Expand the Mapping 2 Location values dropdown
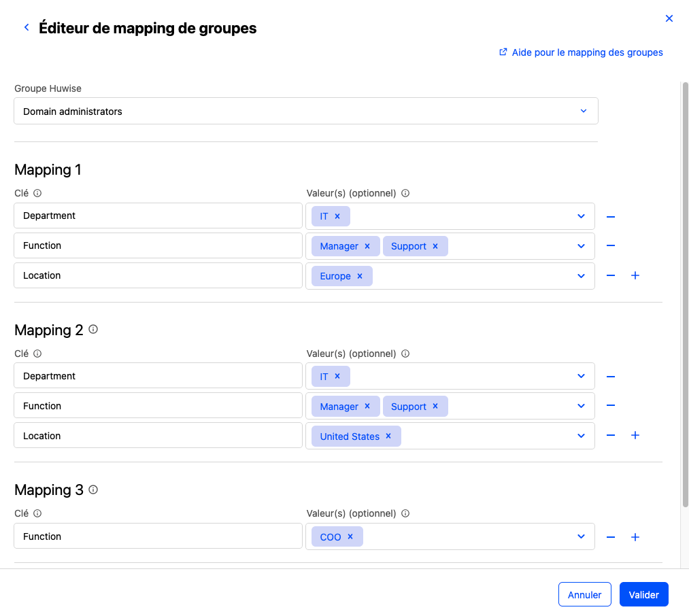This screenshot has height=616, width=689. point(581,436)
